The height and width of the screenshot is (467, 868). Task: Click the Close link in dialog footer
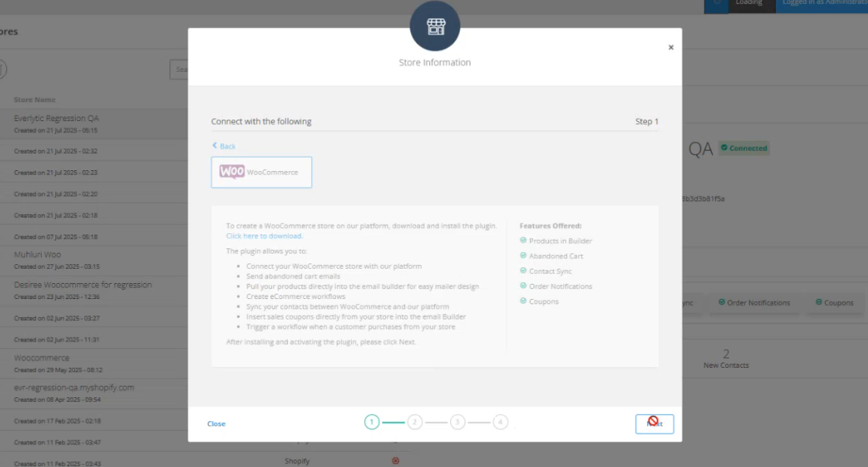point(216,424)
